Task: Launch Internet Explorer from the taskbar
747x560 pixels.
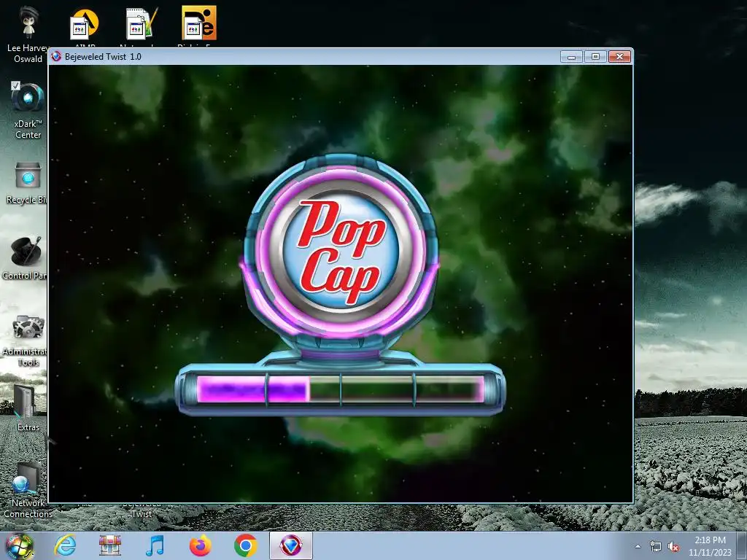Action: tap(65, 545)
